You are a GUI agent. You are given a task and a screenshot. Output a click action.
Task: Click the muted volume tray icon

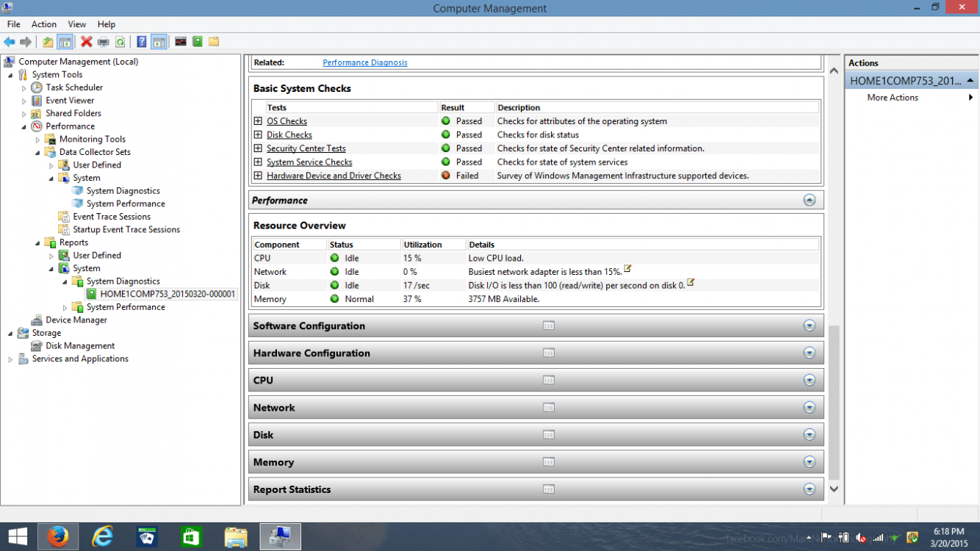click(861, 538)
